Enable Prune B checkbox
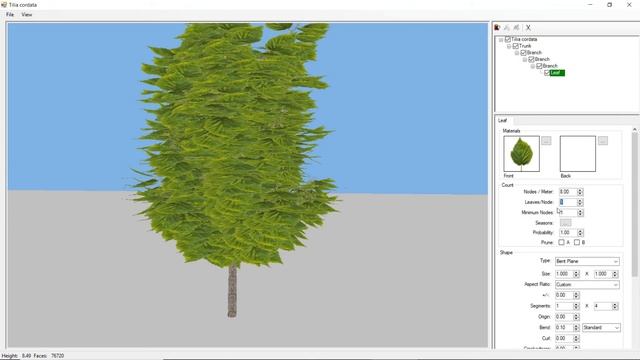Image resolution: width=640 pixels, height=360 pixels. point(577,242)
